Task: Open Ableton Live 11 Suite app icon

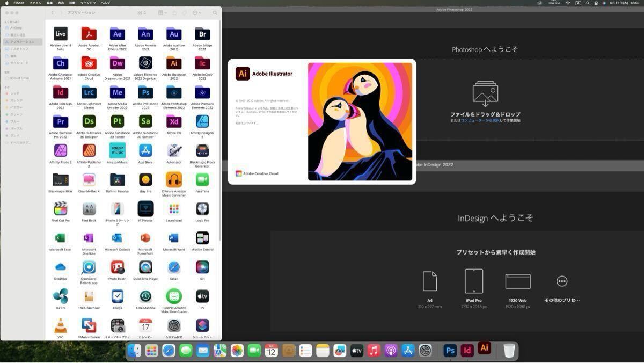Action: pyautogui.click(x=61, y=34)
